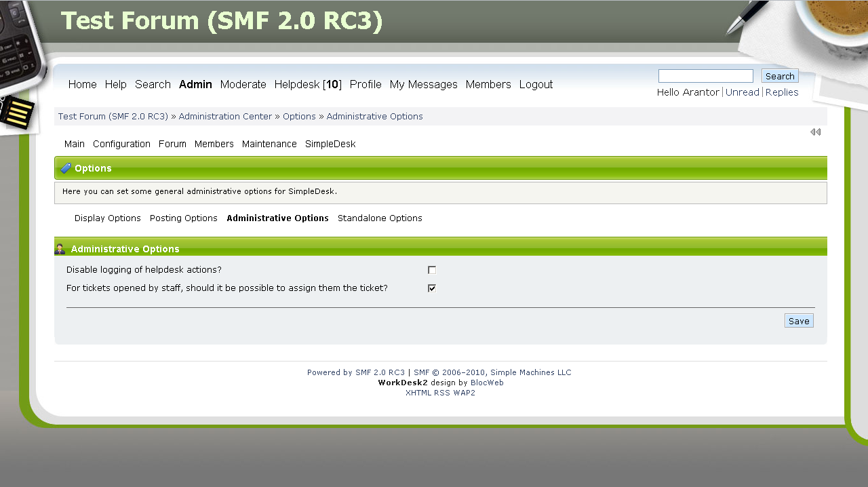868x487 pixels.
Task: Select Administrative Options tab
Action: [277, 218]
